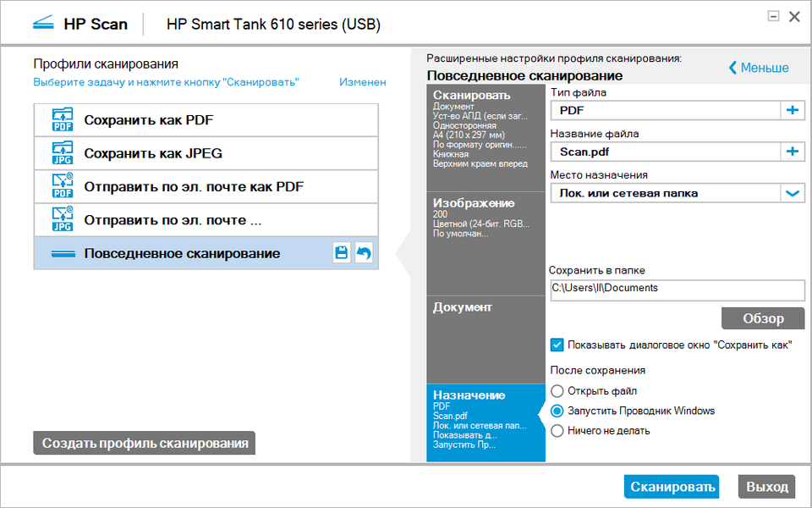The height and width of the screenshot is (508, 812).
Task: Click the Save as PDF profile icon
Action: click(x=63, y=120)
